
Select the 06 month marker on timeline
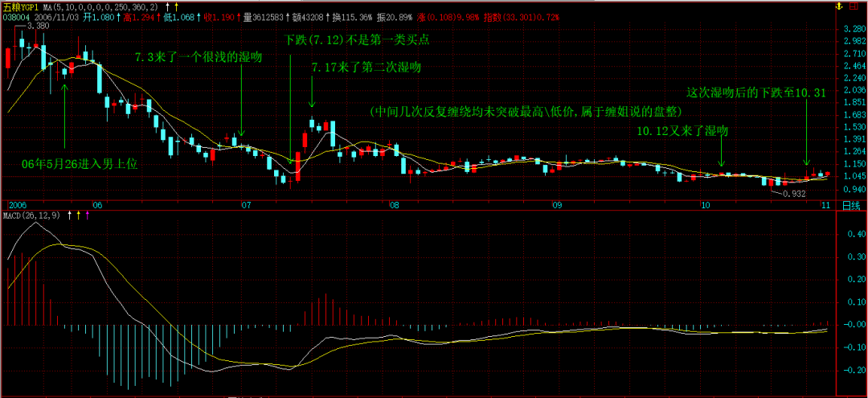click(x=97, y=205)
